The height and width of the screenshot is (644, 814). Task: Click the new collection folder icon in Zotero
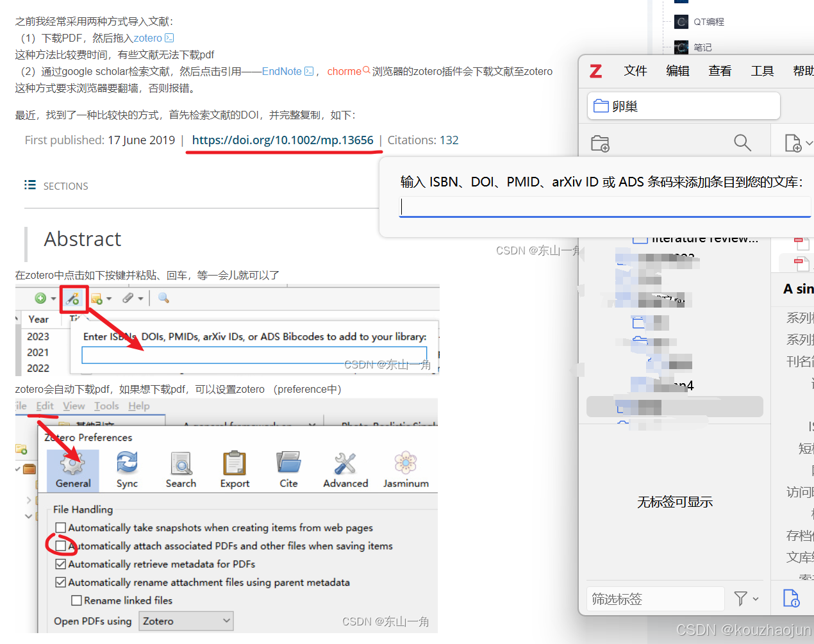pyautogui.click(x=600, y=143)
